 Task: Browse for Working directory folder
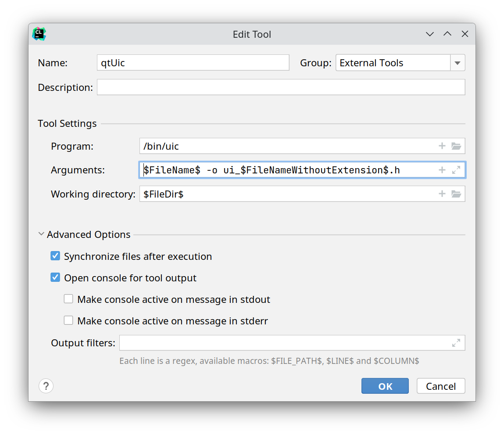click(456, 194)
